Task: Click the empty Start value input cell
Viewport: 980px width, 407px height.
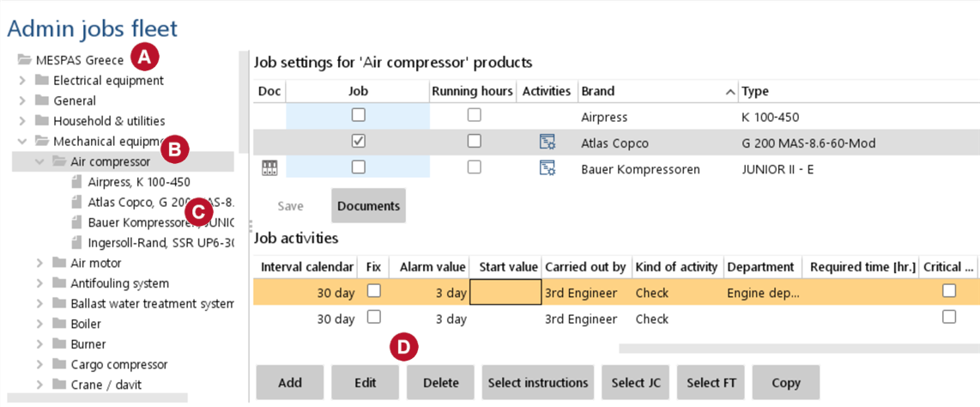Action: [x=505, y=292]
